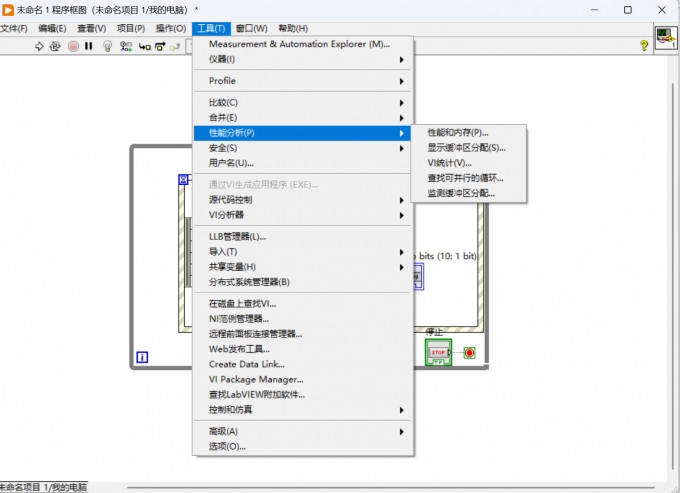Click the blue case selector icon

coord(183,180)
